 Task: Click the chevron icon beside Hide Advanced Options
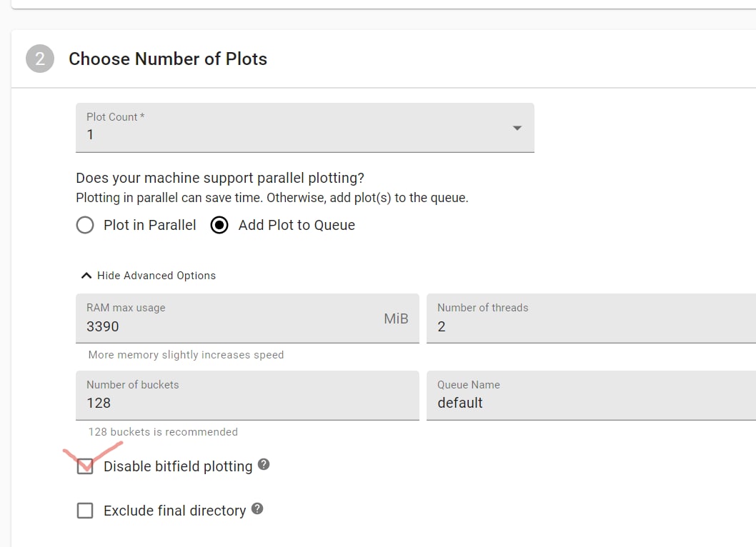[x=86, y=276]
